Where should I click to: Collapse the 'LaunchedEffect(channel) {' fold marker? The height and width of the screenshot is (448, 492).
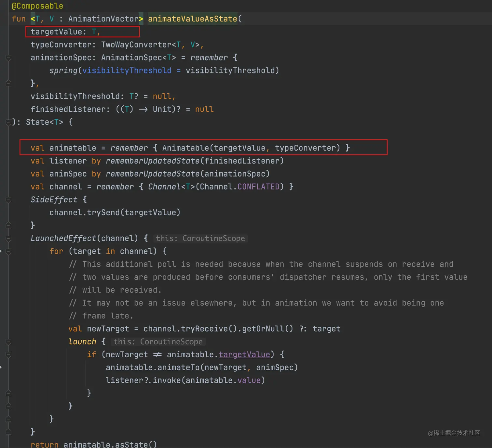8,238
